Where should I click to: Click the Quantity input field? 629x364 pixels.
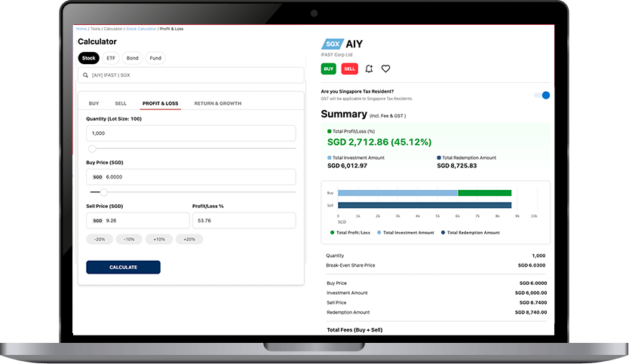(191, 133)
